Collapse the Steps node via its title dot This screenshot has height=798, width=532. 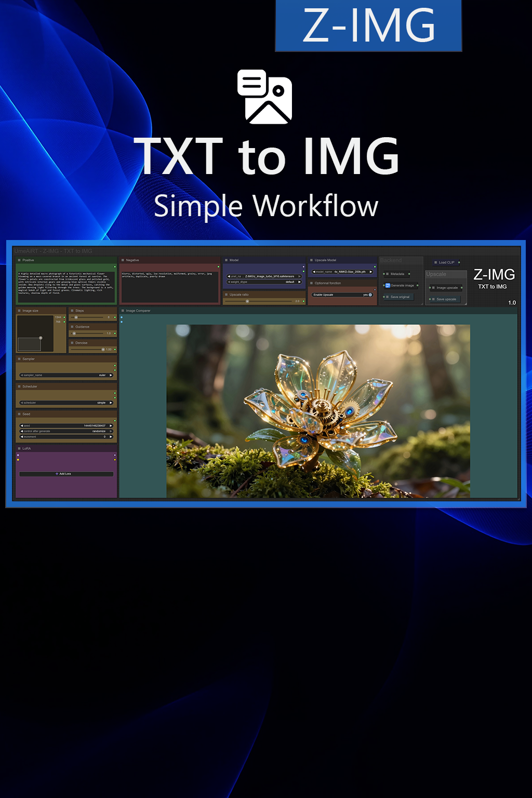pyautogui.click(x=72, y=311)
